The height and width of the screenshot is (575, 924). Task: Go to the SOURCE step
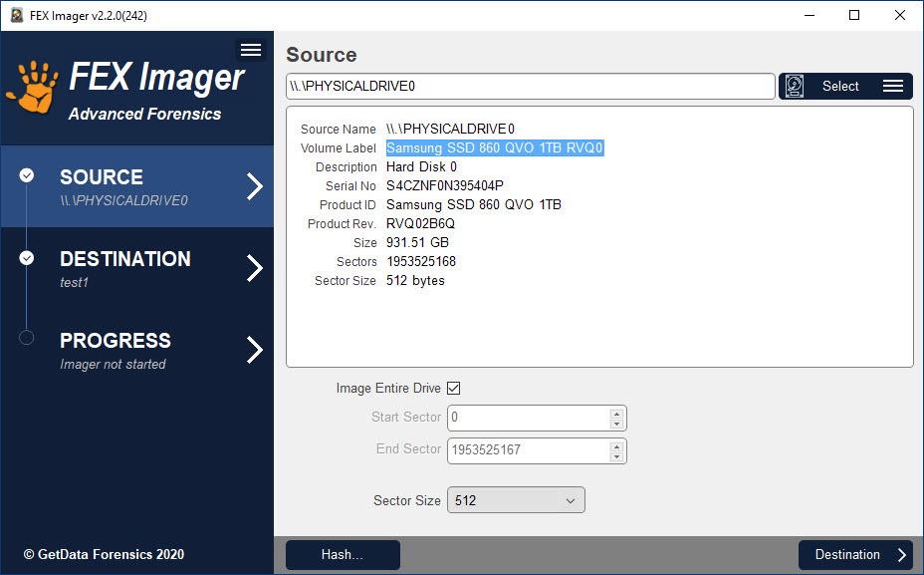pos(137,186)
